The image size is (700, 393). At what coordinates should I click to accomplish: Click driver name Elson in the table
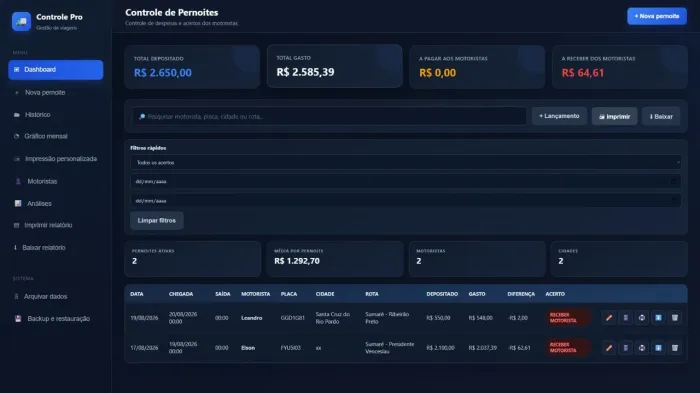coord(248,347)
